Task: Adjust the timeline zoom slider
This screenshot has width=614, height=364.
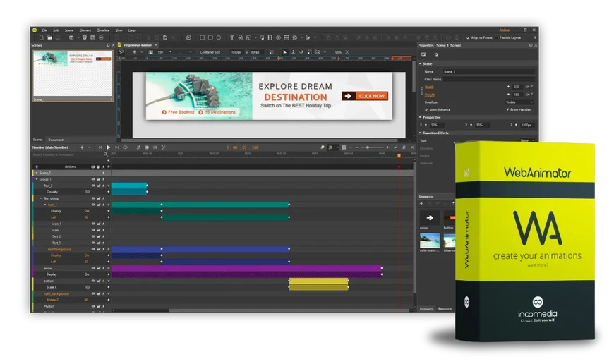Action: [x=367, y=147]
